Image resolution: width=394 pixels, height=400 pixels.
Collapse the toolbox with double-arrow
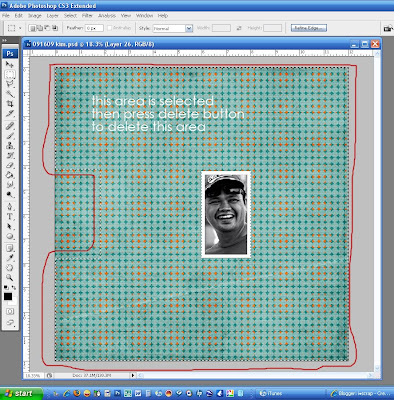coord(5,40)
